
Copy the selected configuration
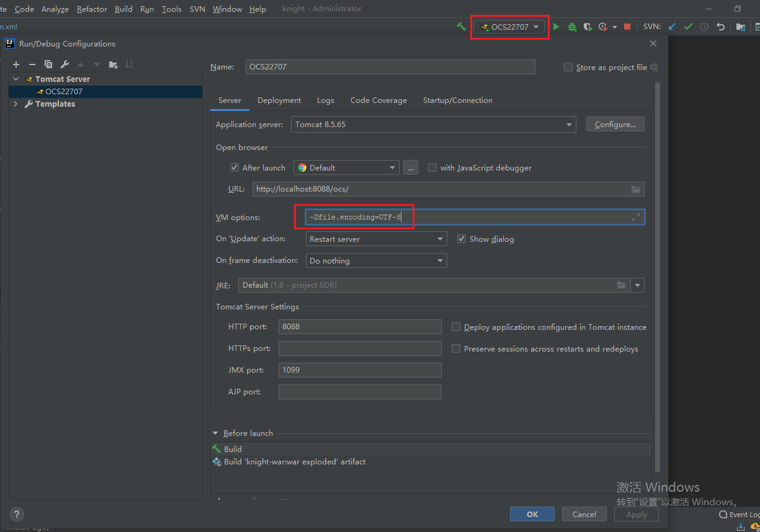(48, 64)
